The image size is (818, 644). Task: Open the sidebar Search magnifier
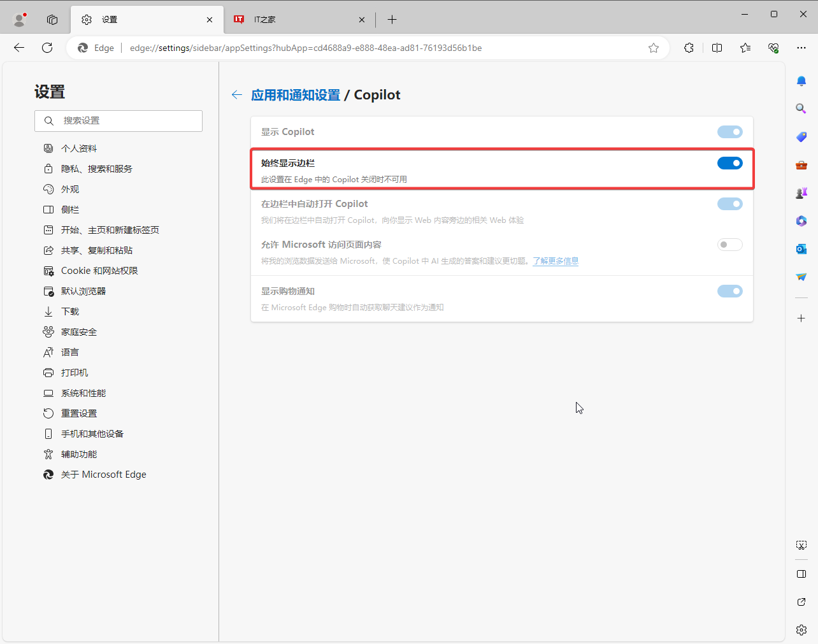[801, 109]
